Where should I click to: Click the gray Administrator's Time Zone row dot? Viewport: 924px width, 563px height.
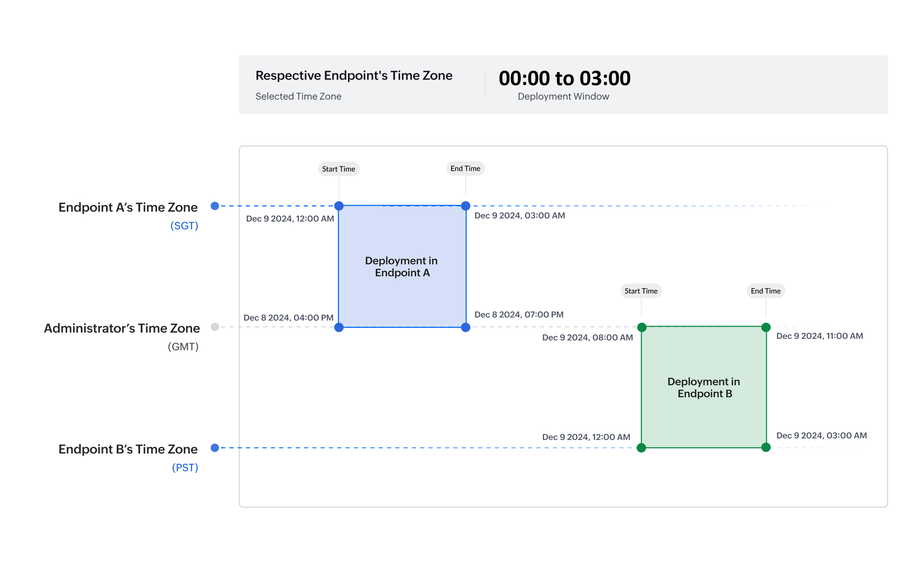215,327
